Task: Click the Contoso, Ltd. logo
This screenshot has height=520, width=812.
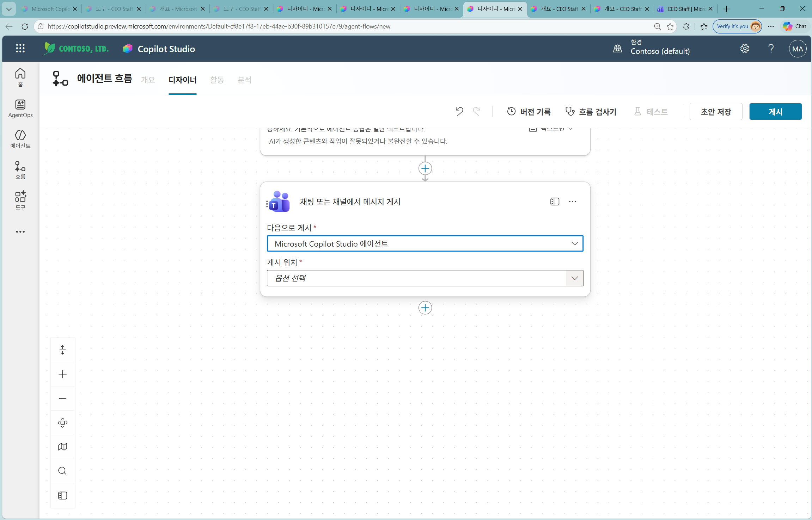Action: click(x=76, y=49)
